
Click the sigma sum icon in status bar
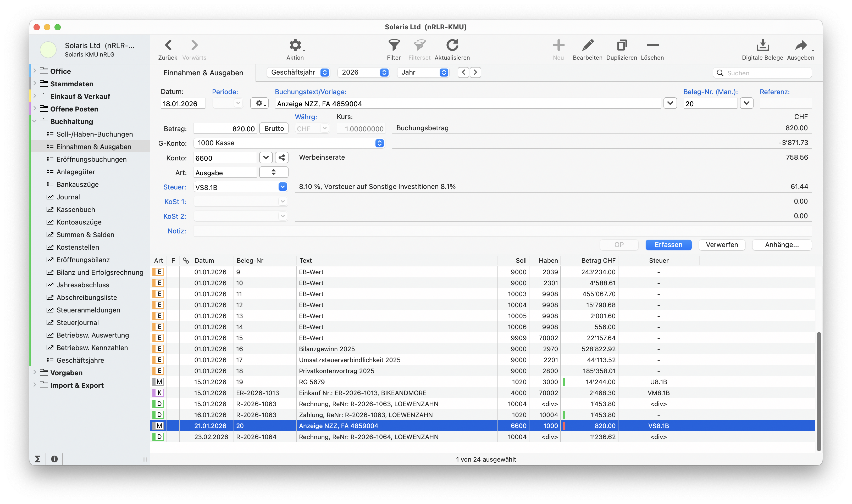pos(38,459)
